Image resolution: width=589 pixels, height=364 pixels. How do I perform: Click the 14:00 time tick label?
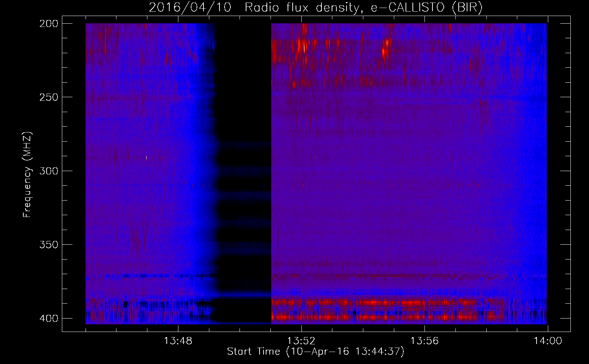(548, 341)
